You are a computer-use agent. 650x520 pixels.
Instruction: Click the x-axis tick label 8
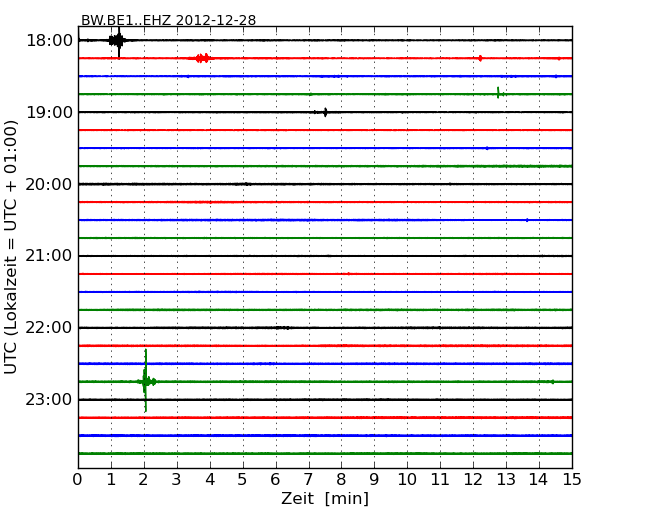click(342, 479)
